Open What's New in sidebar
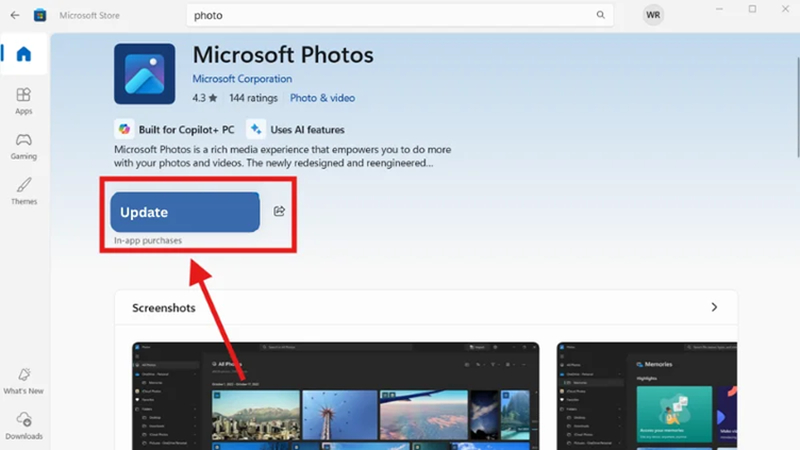Image resolution: width=800 pixels, height=450 pixels. [23, 381]
